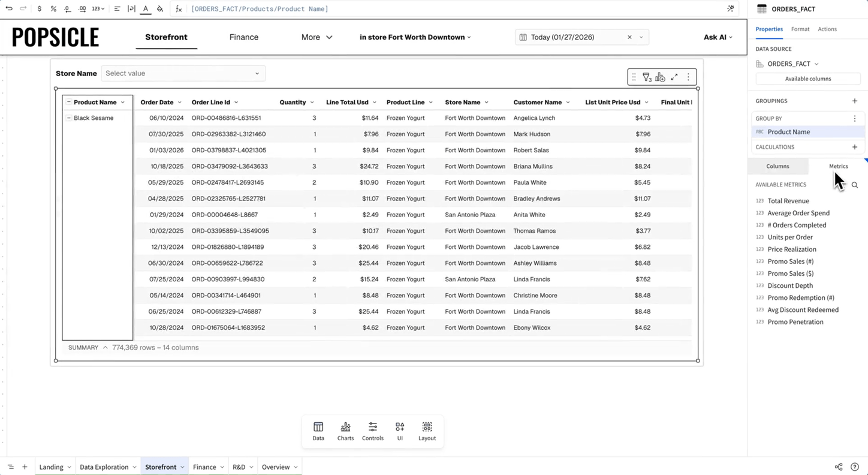Collapse the Black Sesame group row
The image size is (868, 475).
click(x=69, y=118)
